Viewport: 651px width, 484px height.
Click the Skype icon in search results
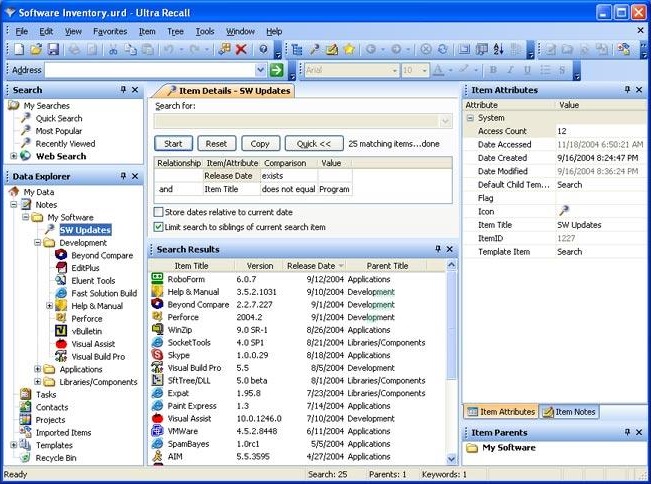pyautogui.click(x=157, y=355)
